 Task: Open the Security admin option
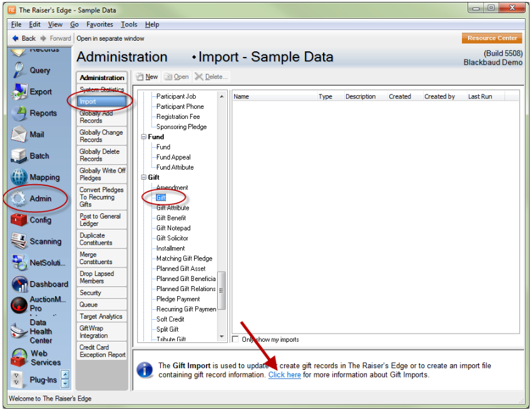[102, 292]
